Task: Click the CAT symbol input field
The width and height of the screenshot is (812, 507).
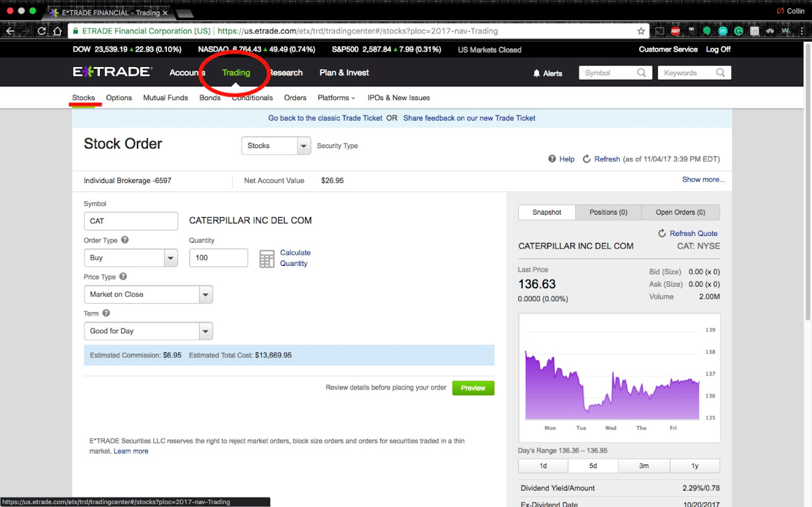Action: point(131,221)
